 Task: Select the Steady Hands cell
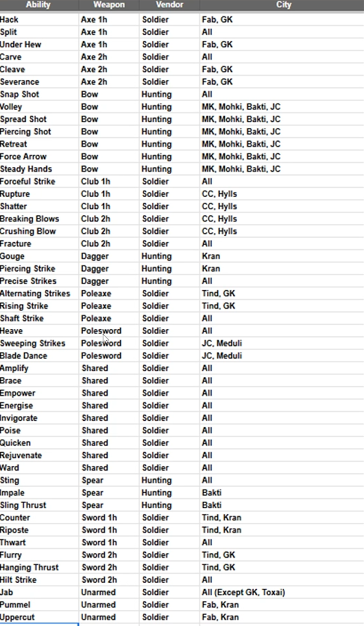[38, 169]
